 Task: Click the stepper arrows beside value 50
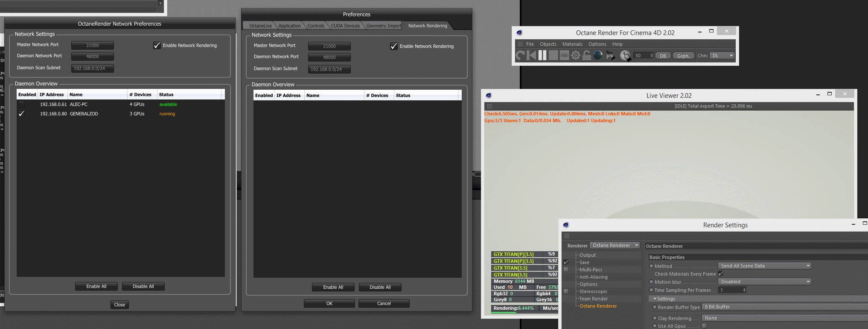(x=652, y=56)
